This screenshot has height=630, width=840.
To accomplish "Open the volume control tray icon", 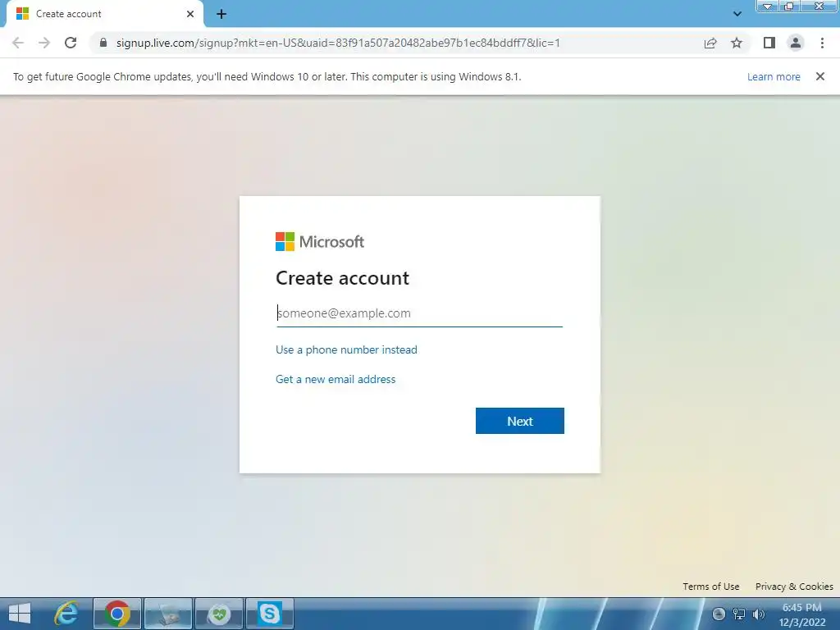I will [x=759, y=614].
